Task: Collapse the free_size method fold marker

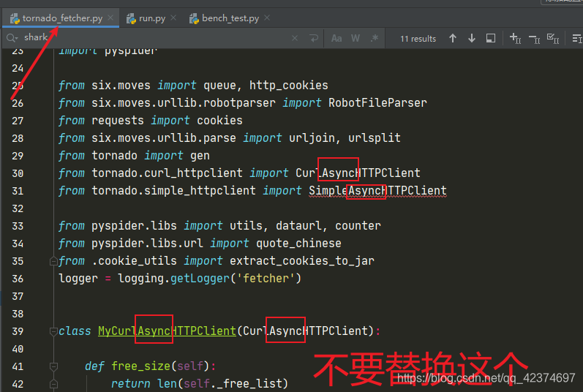Action: [x=53, y=366]
